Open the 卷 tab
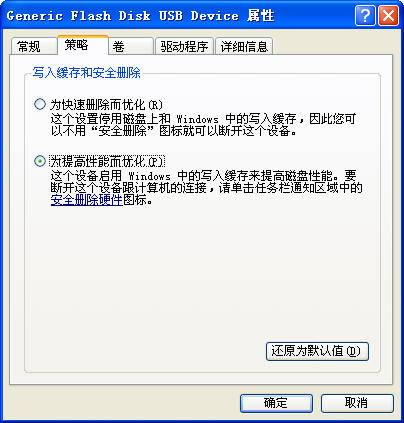 pos(131,46)
